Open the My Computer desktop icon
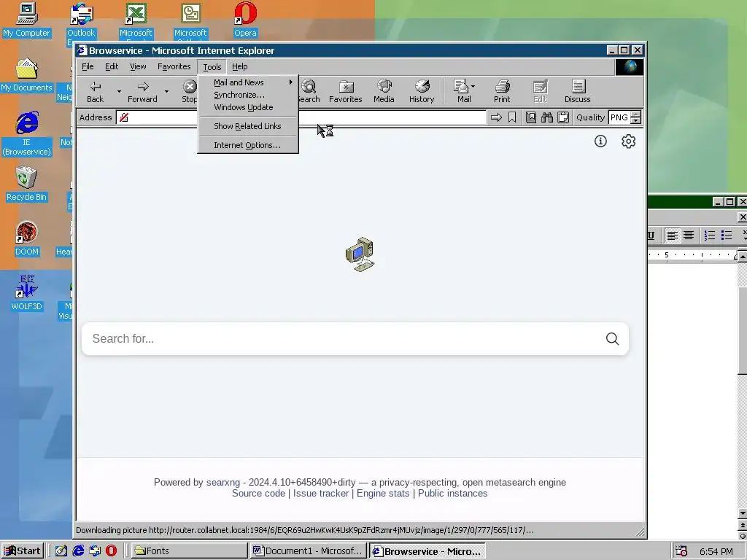The height and width of the screenshot is (560, 747). click(x=27, y=20)
